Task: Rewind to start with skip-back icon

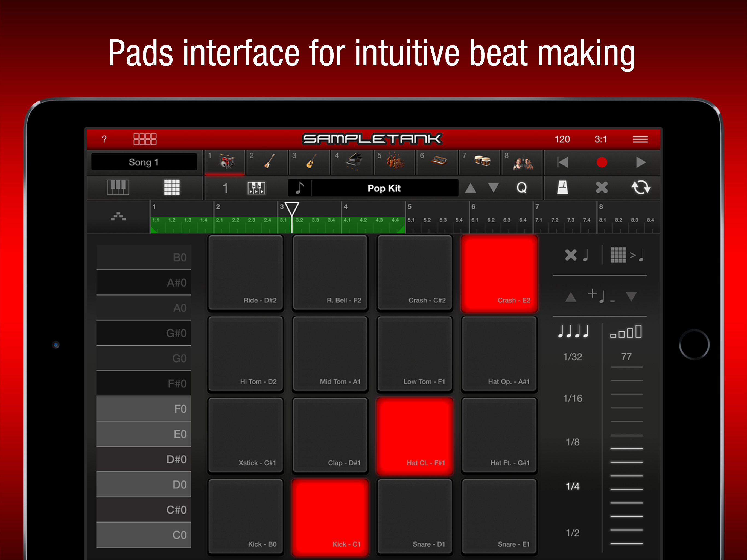Action: pos(563,162)
